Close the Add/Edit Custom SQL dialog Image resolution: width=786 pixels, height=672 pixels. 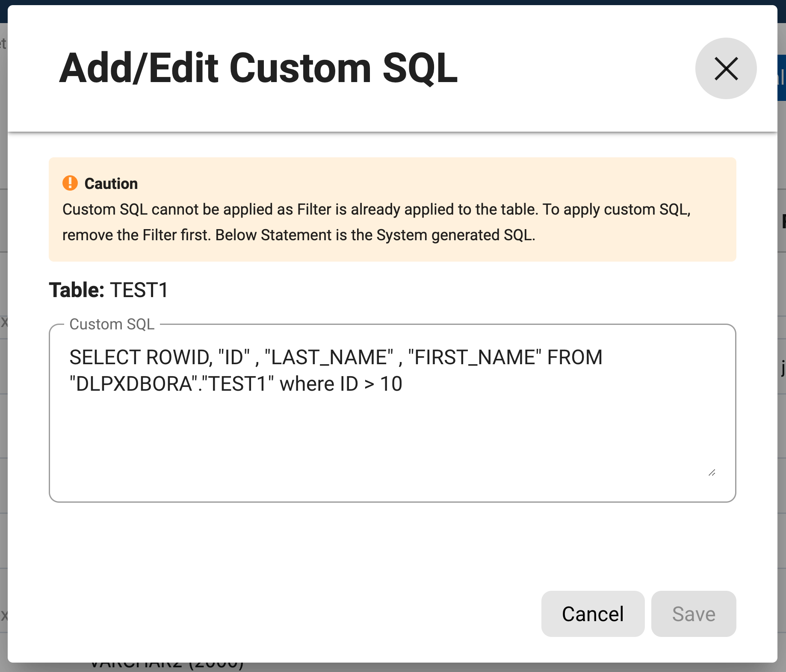pyautogui.click(x=726, y=68)
